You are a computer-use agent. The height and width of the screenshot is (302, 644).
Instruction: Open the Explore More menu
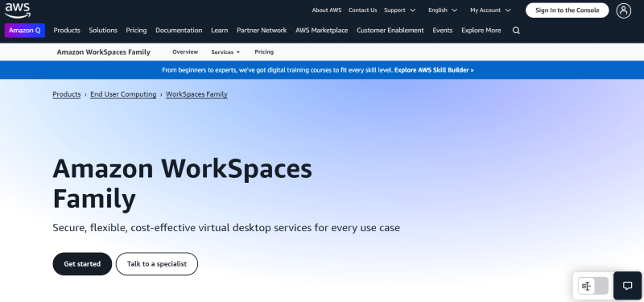pos(481,31)
